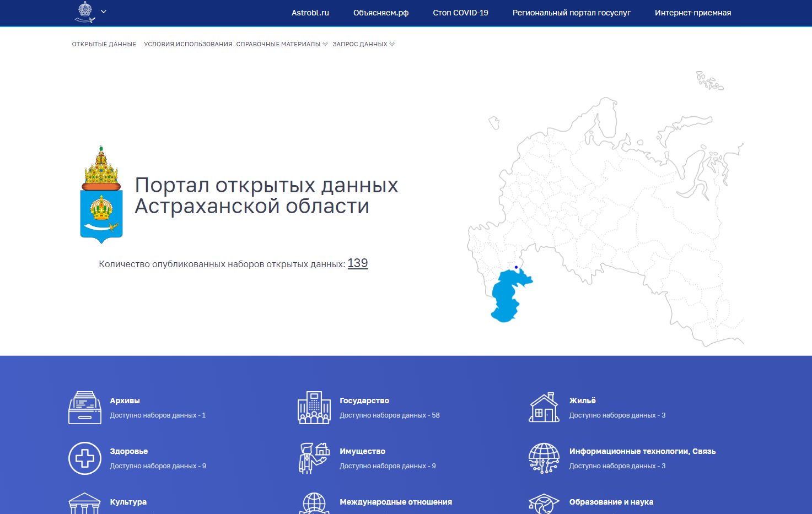812x514 pixels.
Task: Open the Объясняем.рф link
Action: (381, 13)
